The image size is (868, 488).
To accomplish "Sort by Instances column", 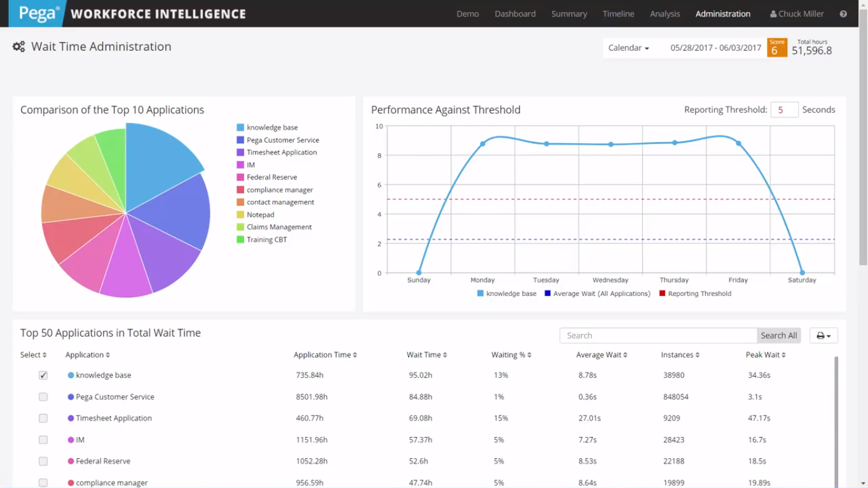I will [680, 355].
